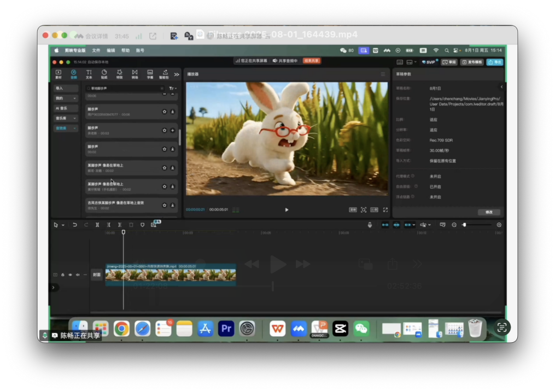The width and height of the screenshot is (555, 392).
Task: Expand the 音乐库 category dropdown
Action: tap(74, 118)
